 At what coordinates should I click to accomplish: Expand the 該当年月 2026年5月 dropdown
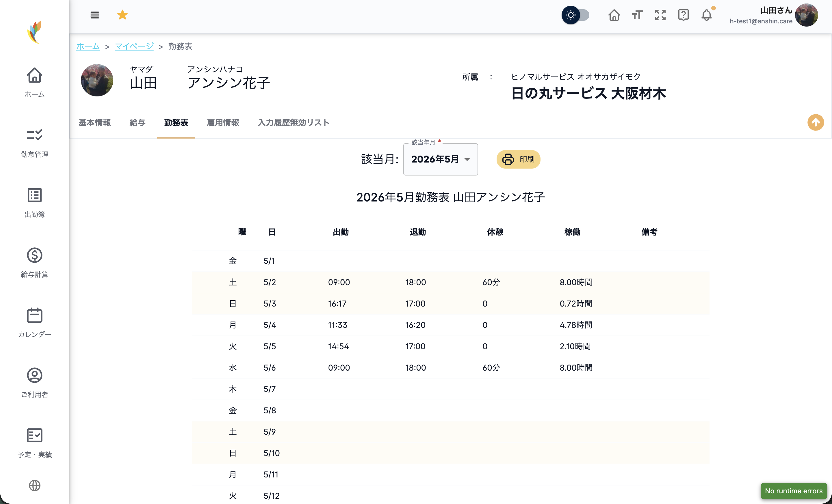(440, 159)
